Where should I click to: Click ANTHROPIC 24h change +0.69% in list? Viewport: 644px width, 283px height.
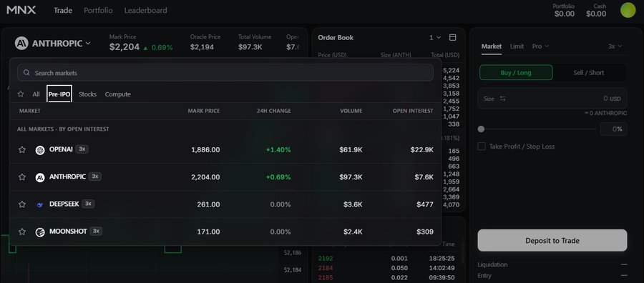coord(278,177)
